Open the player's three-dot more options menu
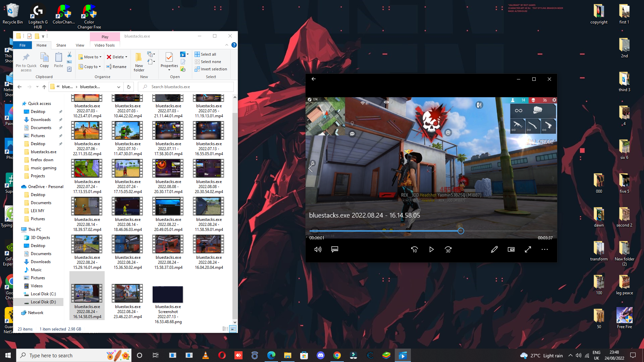 pos(544,250)
